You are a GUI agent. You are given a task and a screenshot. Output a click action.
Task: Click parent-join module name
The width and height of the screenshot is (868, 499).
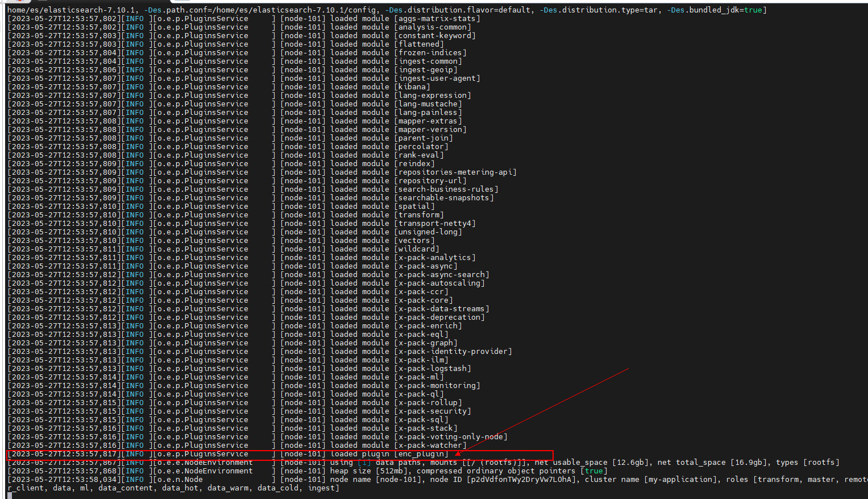423,138
